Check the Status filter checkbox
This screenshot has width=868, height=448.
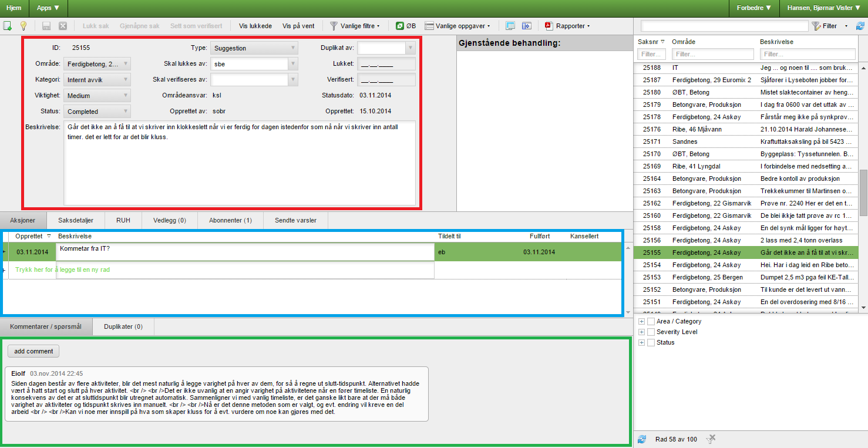[651, 342]
